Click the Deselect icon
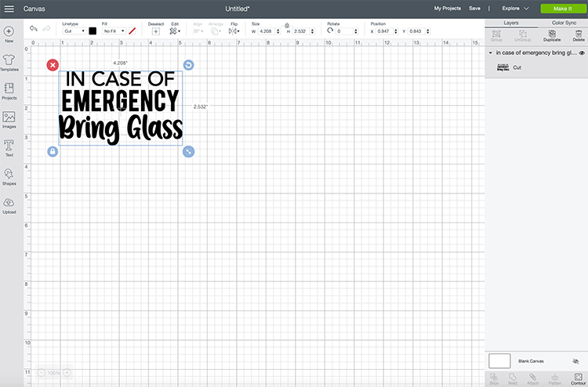 [156, 31]
